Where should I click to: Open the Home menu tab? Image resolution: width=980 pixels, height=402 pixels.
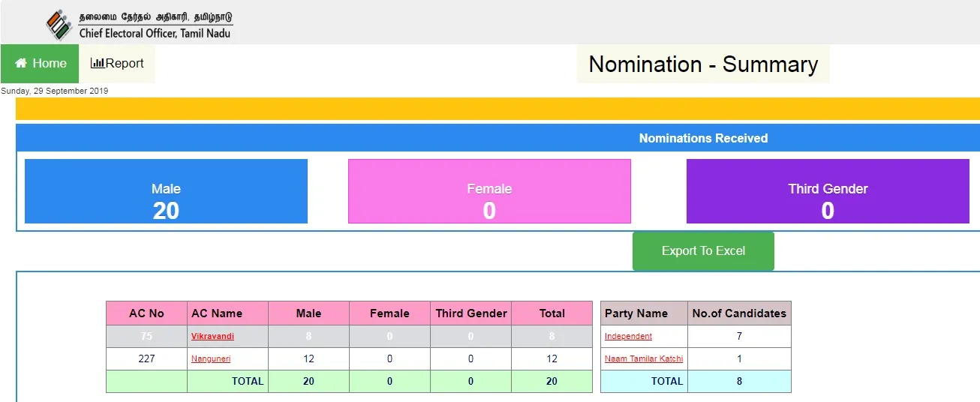40,64
